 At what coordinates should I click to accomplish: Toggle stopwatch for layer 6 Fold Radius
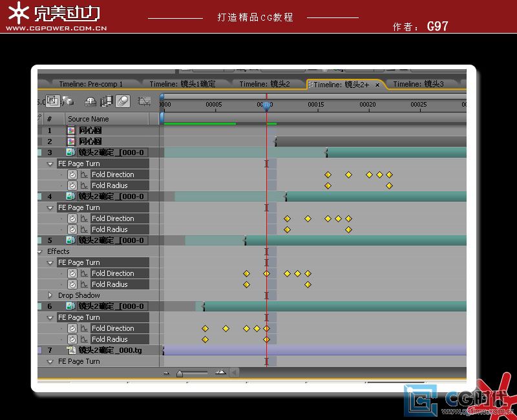coord(72,339)
